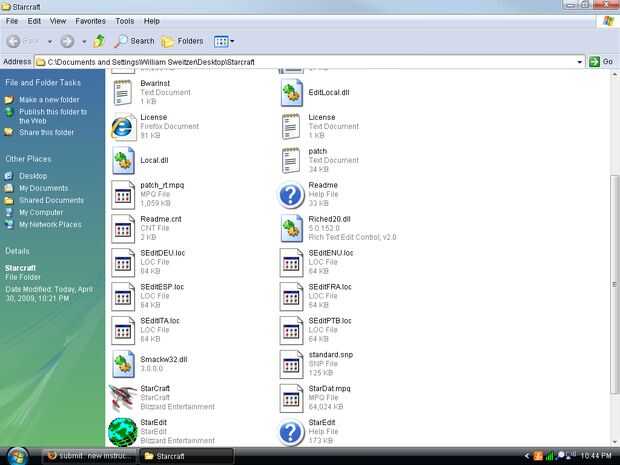620x465 pixels.
Task: Open My Network Places link
Action: [50, 225]
